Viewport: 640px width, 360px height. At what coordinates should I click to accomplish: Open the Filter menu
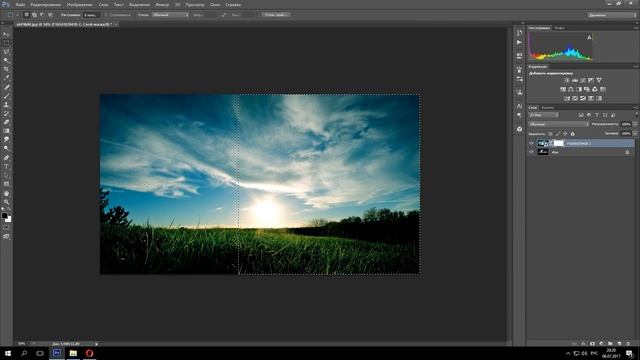tap(162, 5)
